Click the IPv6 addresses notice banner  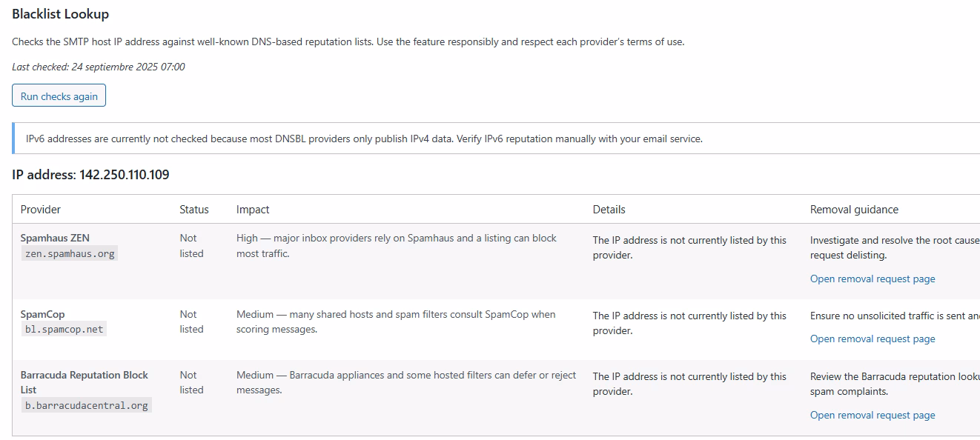tap(363, 139)
